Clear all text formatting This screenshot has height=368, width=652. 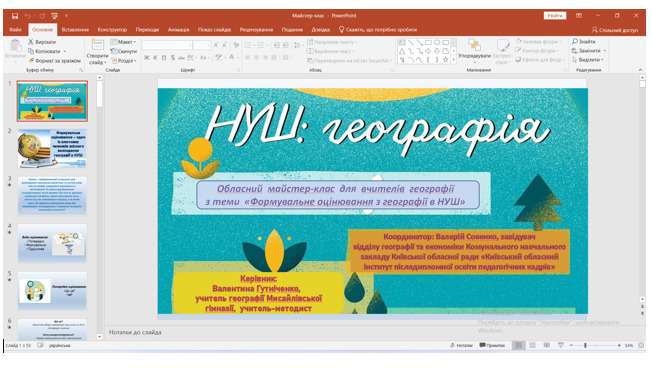pos(236,45)
